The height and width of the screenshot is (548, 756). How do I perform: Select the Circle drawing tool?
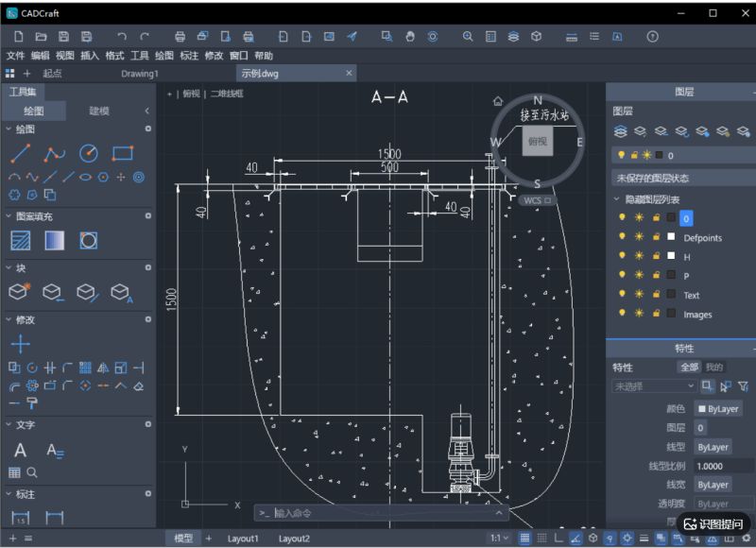pyautogui.click(x=88, y=153)
